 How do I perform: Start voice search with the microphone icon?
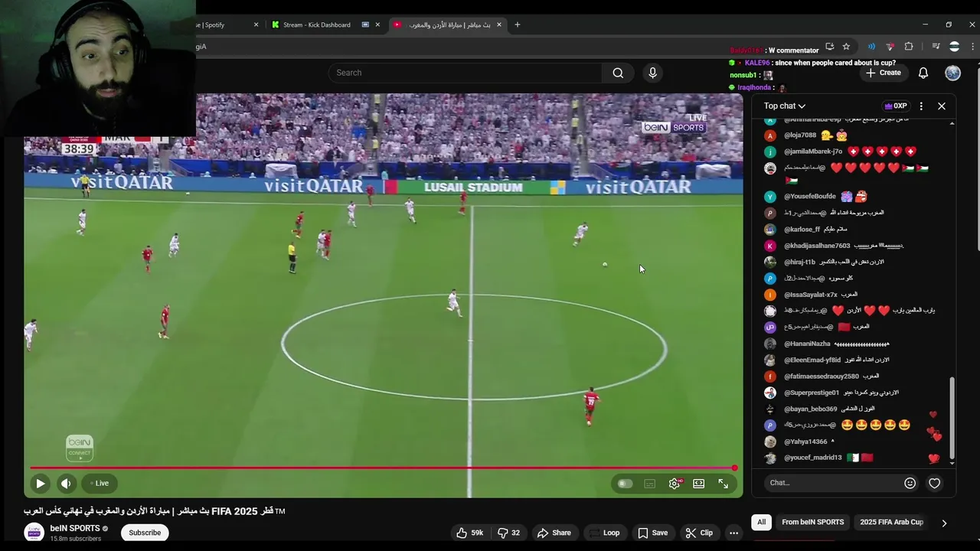click(652, 73)
